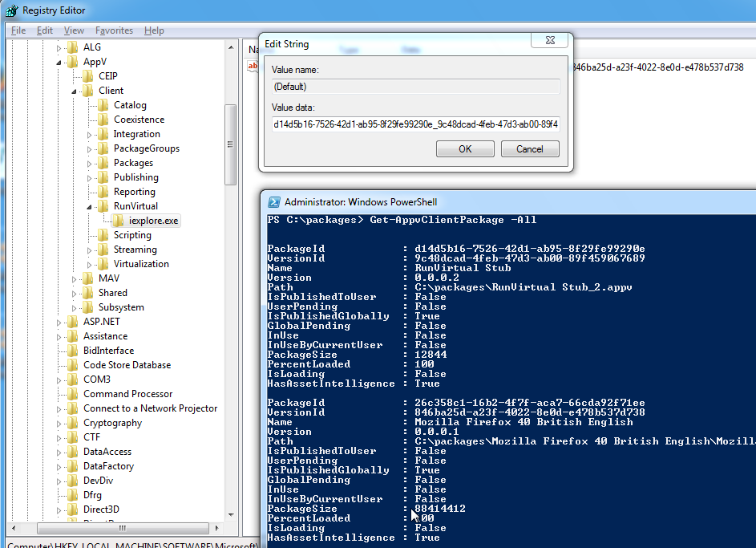The image size is (756, 548).
Task: Click the (Default) string value icon
Action: point(253,67)
